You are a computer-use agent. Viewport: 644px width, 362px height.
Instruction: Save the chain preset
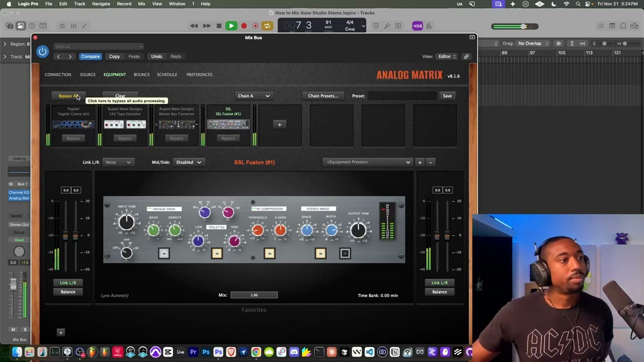click(x=447, y=96)
